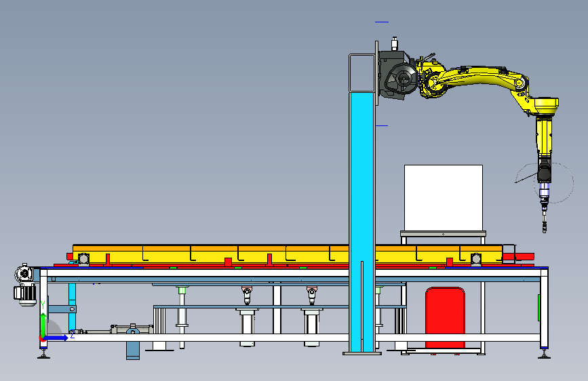Image resolution: width=588 pixels, height=381 pixels.
Task: Select the long yellow beam on the conveyor
Action: tap(288, 254)
